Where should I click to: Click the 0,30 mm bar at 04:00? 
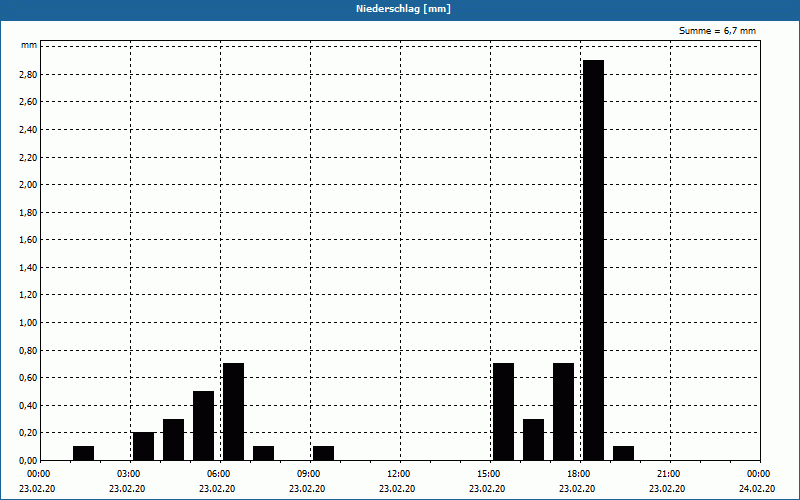[x=173, y=440]
